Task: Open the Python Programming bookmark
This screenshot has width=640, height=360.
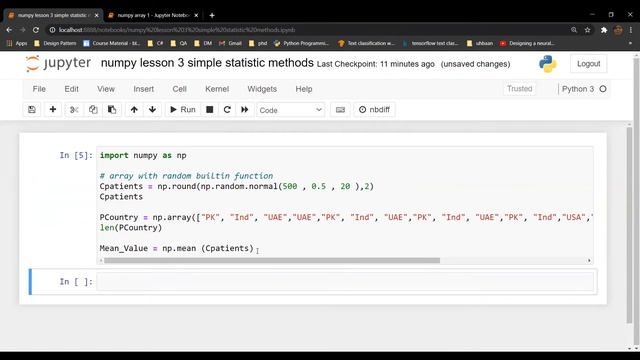Action: 302,43
